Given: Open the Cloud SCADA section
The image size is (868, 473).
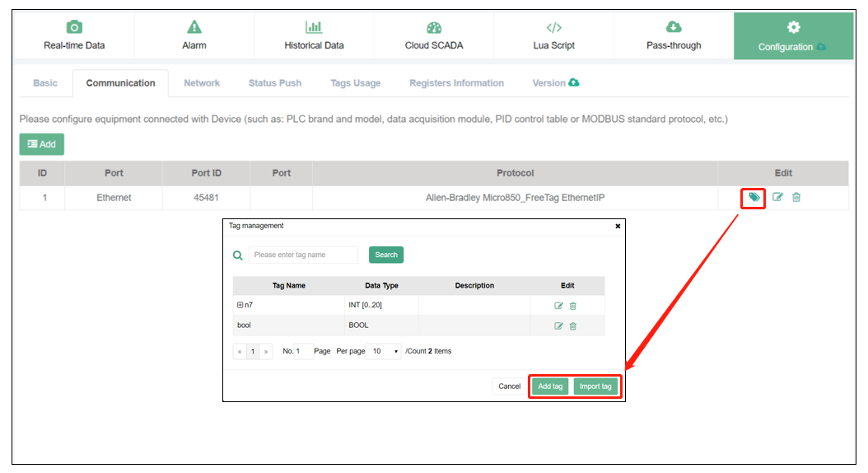Looking at the screenshot, I should tap(434, 36).
